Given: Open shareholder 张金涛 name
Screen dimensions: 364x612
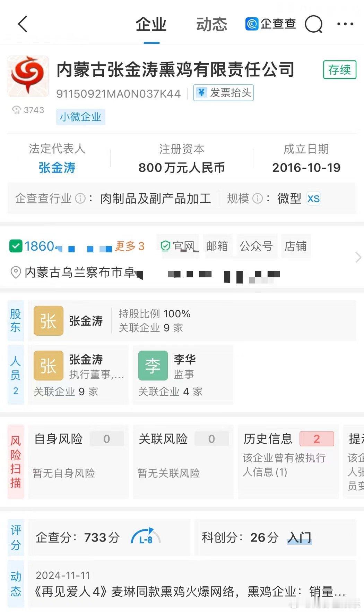Looking at the screenshot, I should point(86,321).
